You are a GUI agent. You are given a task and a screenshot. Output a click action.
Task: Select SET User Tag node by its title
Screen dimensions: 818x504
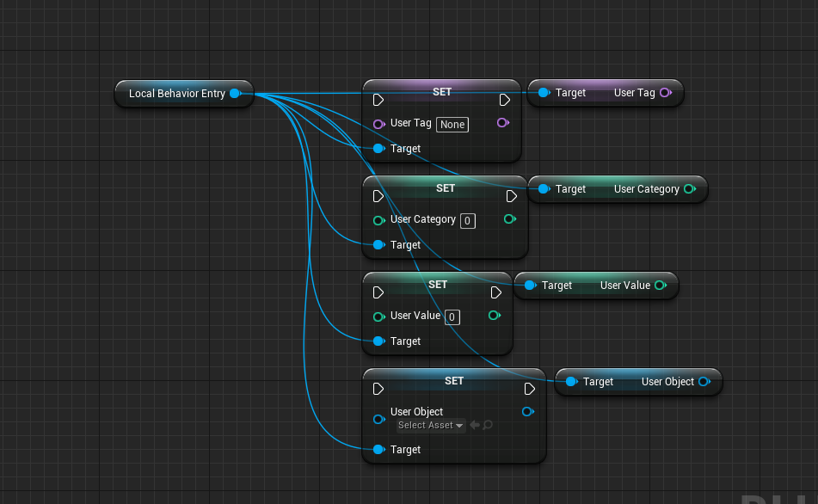(441, 91)
